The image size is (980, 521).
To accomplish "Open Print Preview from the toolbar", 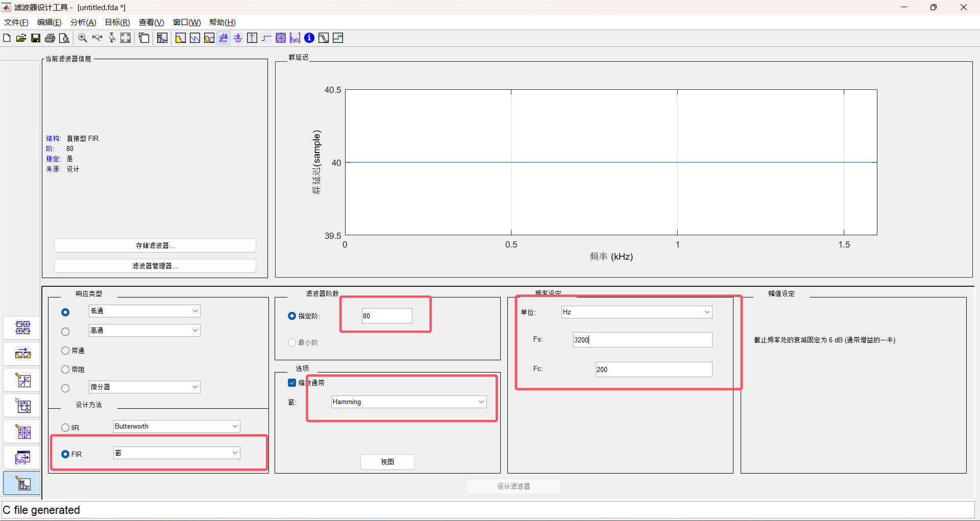I will (64, 38).
